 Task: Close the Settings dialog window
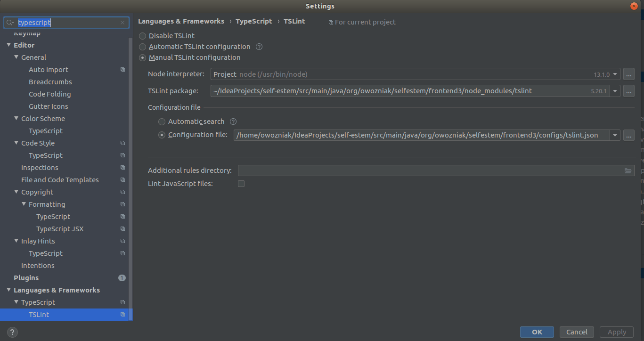[x=634, y=6]
